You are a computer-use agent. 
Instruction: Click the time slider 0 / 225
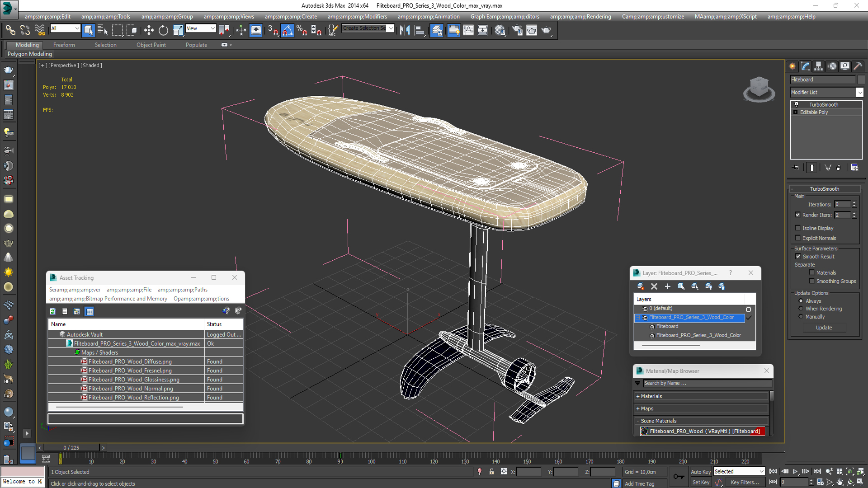coord(71,448)
